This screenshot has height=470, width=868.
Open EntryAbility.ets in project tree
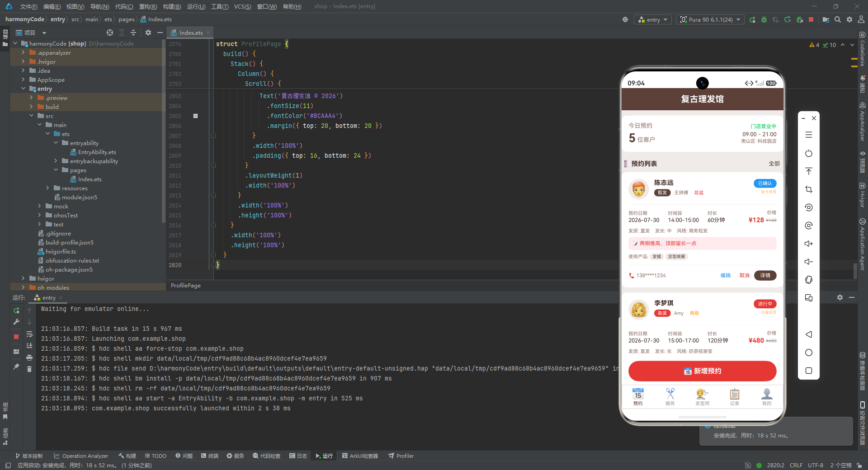[x=97, y=152]
